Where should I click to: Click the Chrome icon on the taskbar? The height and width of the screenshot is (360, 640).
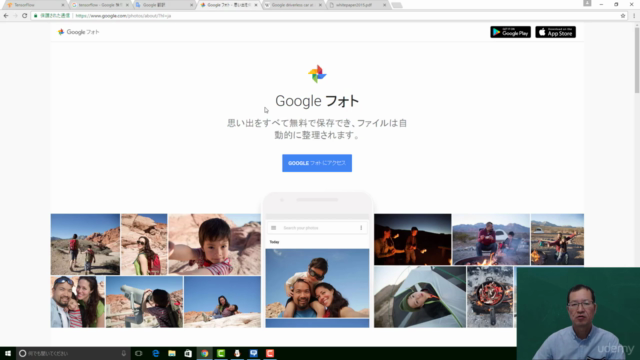click(204, 353)
